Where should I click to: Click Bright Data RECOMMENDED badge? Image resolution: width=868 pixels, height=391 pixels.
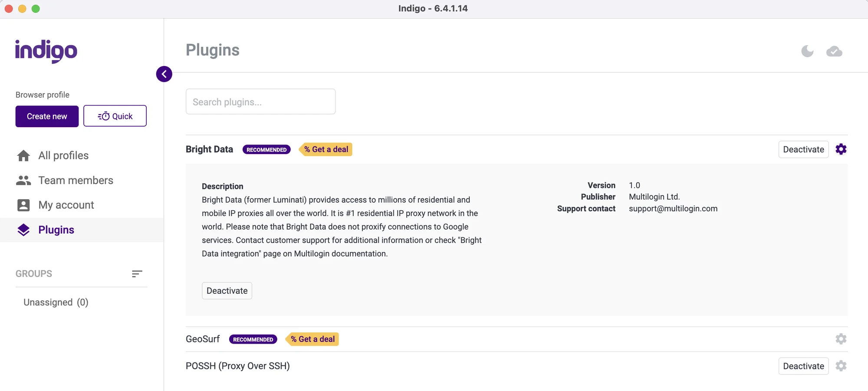click(x=266, y=150)
